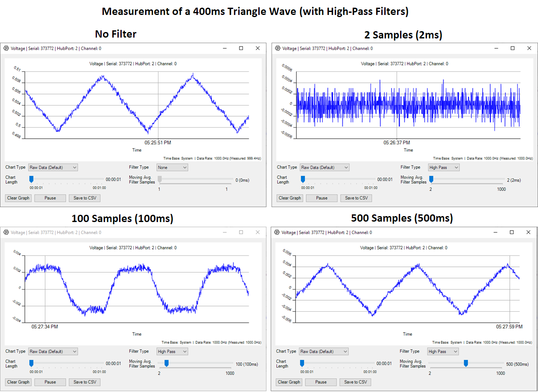Open the Chart Type dropdown in the 500 Samples window
This screenshot has height=392, width=538.
pos(325,351)
